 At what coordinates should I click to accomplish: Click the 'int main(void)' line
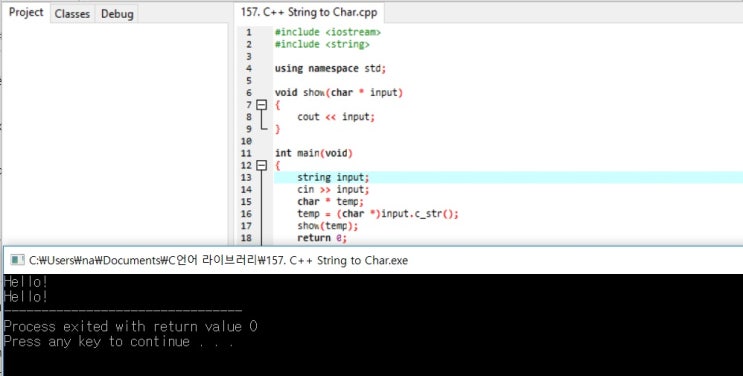(x=314, y=153)
